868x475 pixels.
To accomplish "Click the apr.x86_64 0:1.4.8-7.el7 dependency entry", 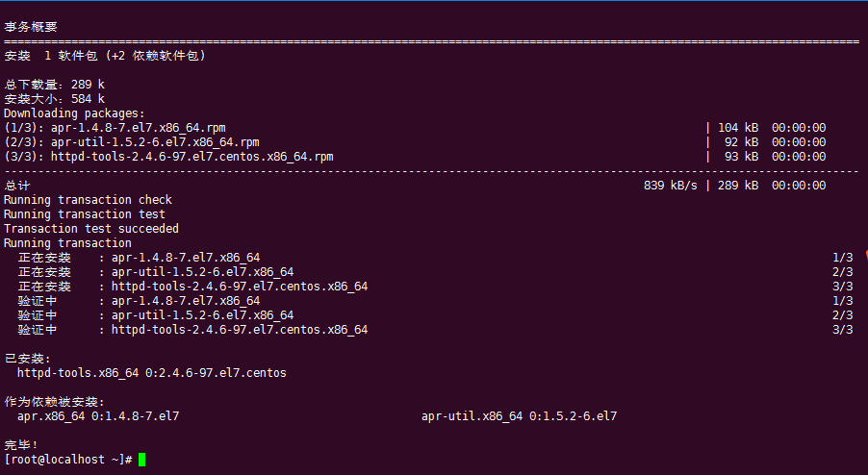I will [x=98, y=415].
